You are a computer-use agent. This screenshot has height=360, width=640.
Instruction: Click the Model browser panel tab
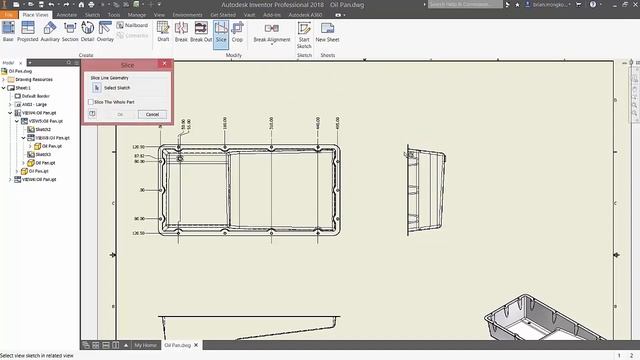click(8, 63)
